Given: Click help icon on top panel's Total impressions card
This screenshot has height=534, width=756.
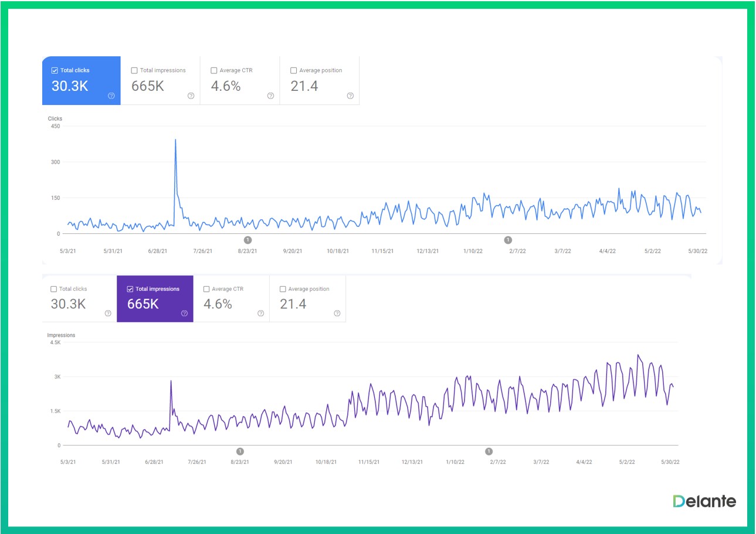Looking at the screenshot, I should click(191, 96).
